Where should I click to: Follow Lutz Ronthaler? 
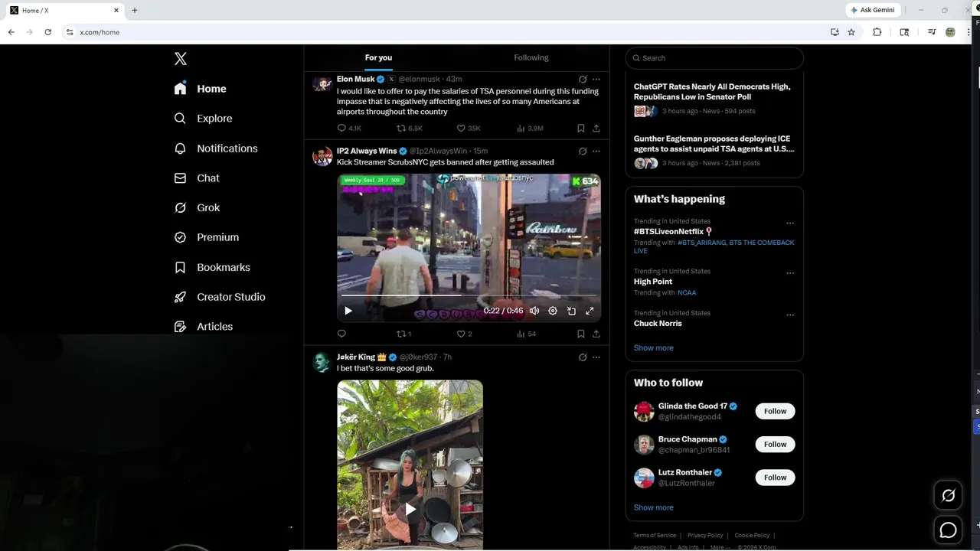775,478
